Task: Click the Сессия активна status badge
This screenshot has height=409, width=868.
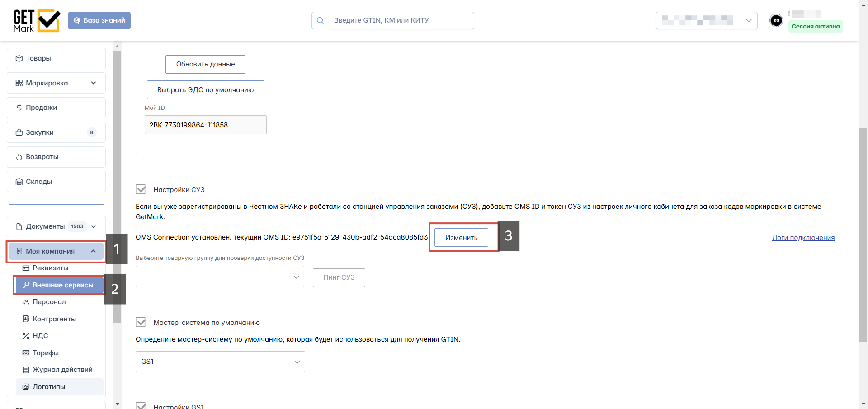Action: tap(816, 26)
